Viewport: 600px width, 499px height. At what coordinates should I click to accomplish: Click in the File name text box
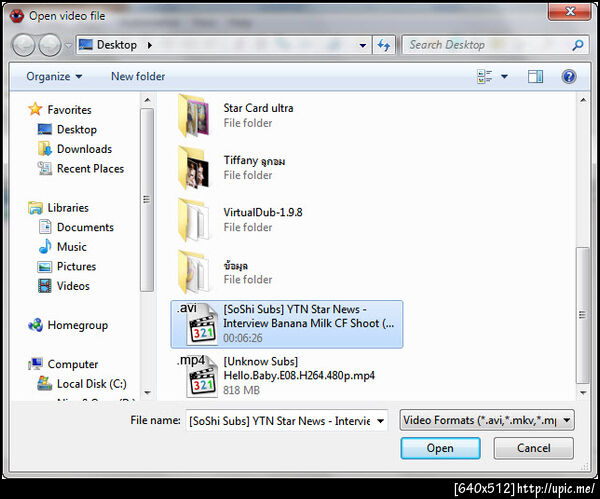point(280,421)
